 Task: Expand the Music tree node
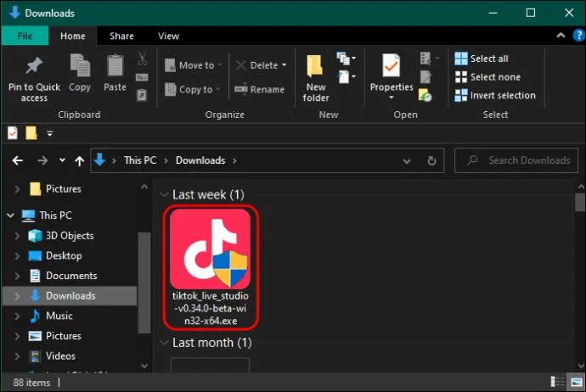(x=17, y=316)
